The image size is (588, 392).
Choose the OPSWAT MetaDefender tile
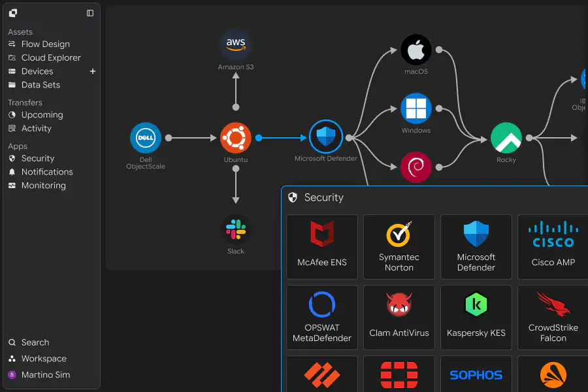point(322,318)
